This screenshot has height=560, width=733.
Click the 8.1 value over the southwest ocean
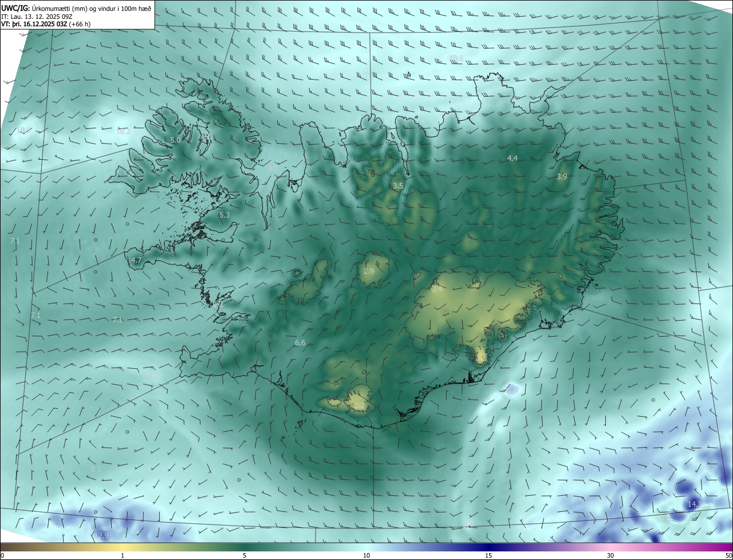tap(96, 469)
